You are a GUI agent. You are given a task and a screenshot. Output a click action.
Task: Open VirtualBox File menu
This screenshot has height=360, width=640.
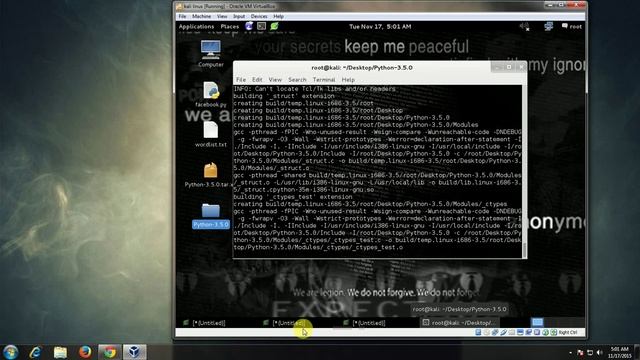tap(182, 16)
